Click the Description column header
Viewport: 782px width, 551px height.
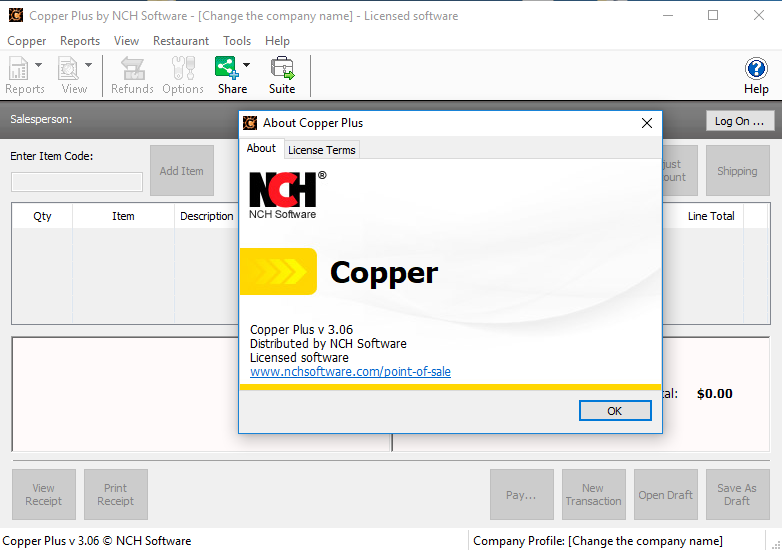coord(206,216)
